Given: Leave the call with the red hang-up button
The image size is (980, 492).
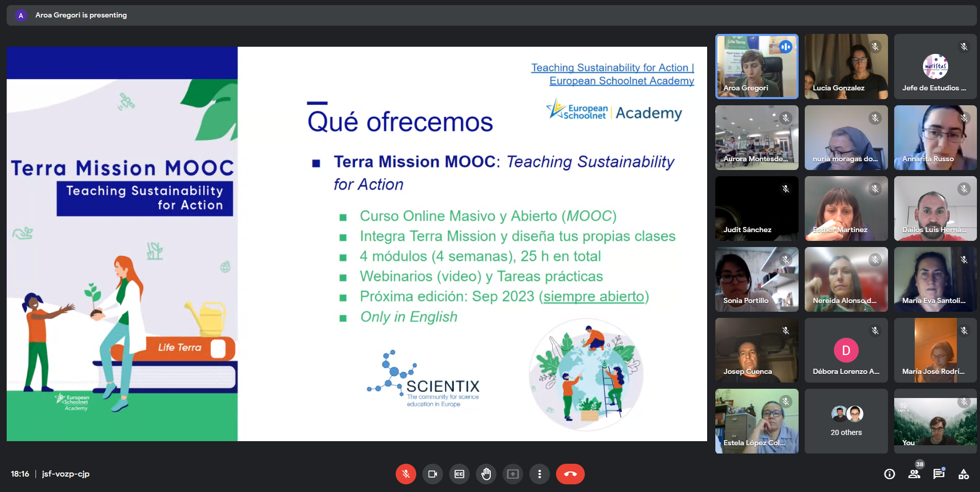Looking at the screenshot, I should (x=570, y=474).
